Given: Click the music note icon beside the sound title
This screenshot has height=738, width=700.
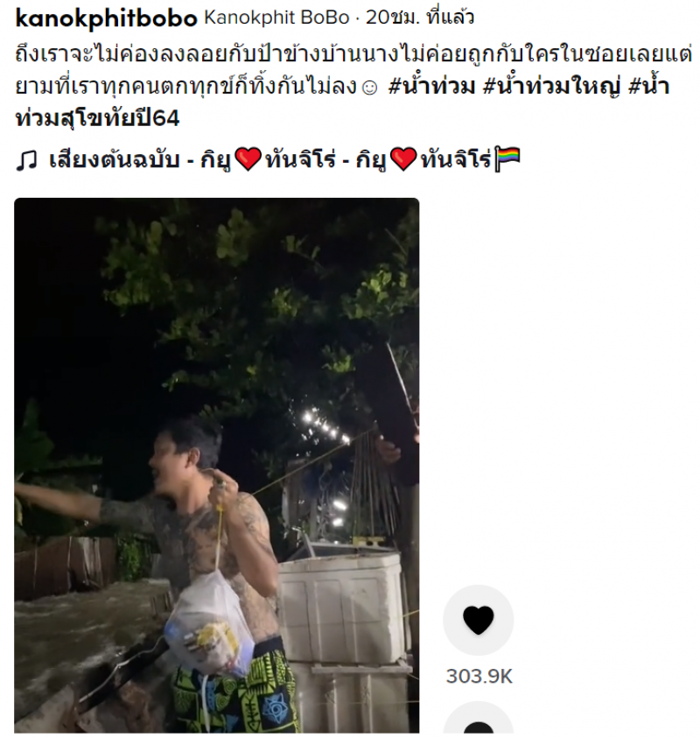Looking at the screenshot, I should 26,159.
